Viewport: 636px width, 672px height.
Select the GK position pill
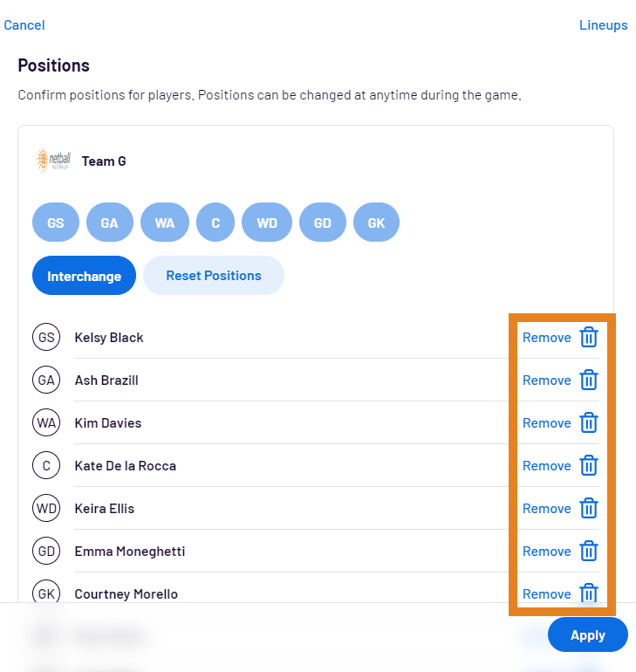click(x=377, y=223)
